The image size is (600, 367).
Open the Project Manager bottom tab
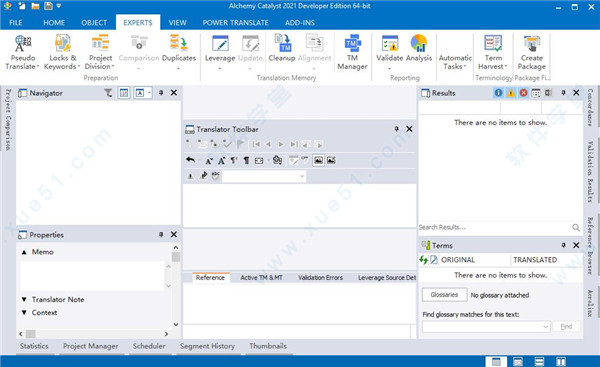91,346
